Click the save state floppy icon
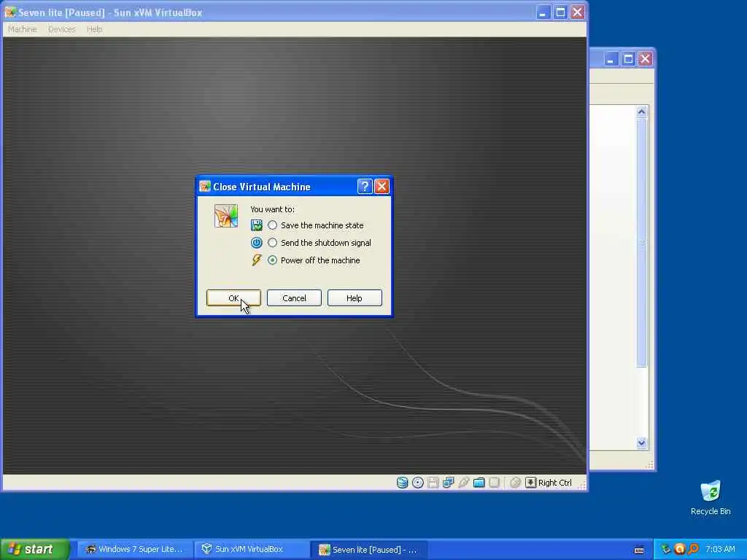This screenshot has width=747, height=560. click(256, 225)
